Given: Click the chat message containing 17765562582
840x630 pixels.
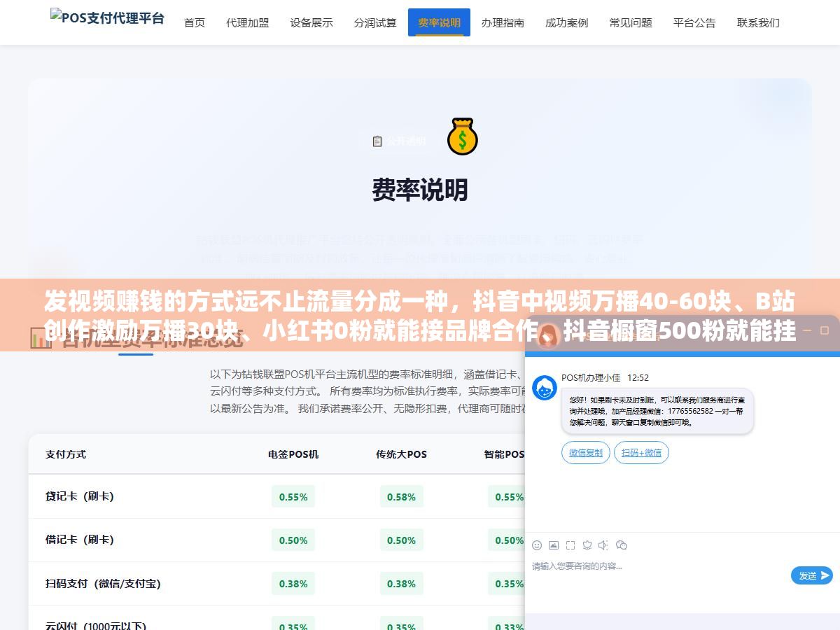Looking at the screenshot, I should (x=657, y=411).
